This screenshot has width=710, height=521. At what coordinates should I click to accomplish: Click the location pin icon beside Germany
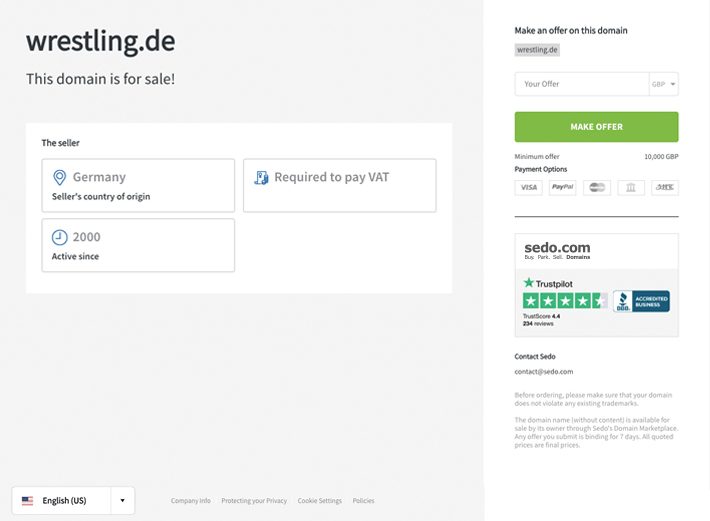pos(60,177)
